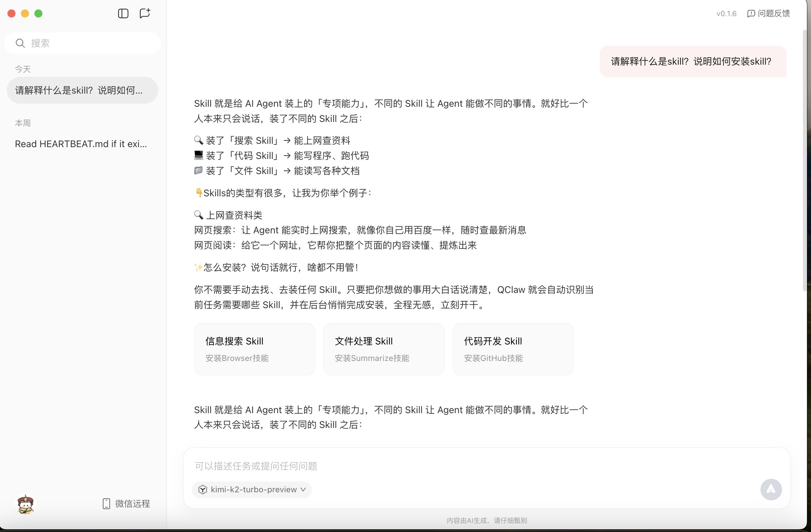The width and height of the screenshot is (811, 532).
Task: Select the 文件处理 Skill card
Action: 383,349
